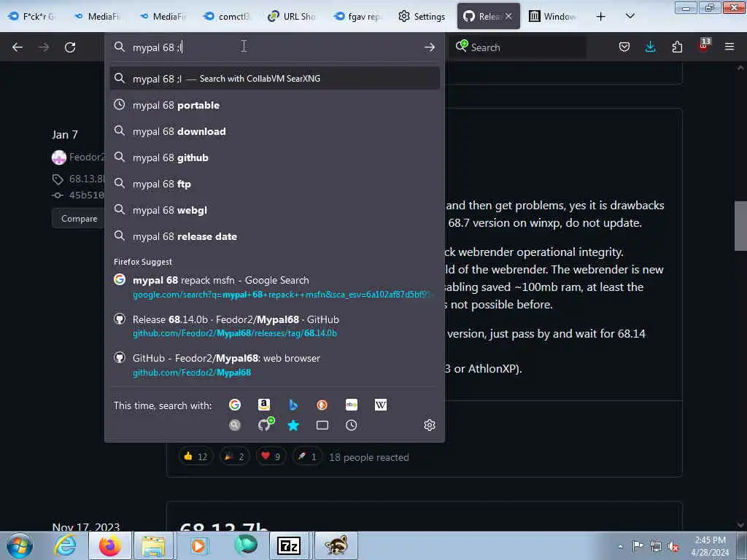Click '18 people reacted' text

[368, 457]
